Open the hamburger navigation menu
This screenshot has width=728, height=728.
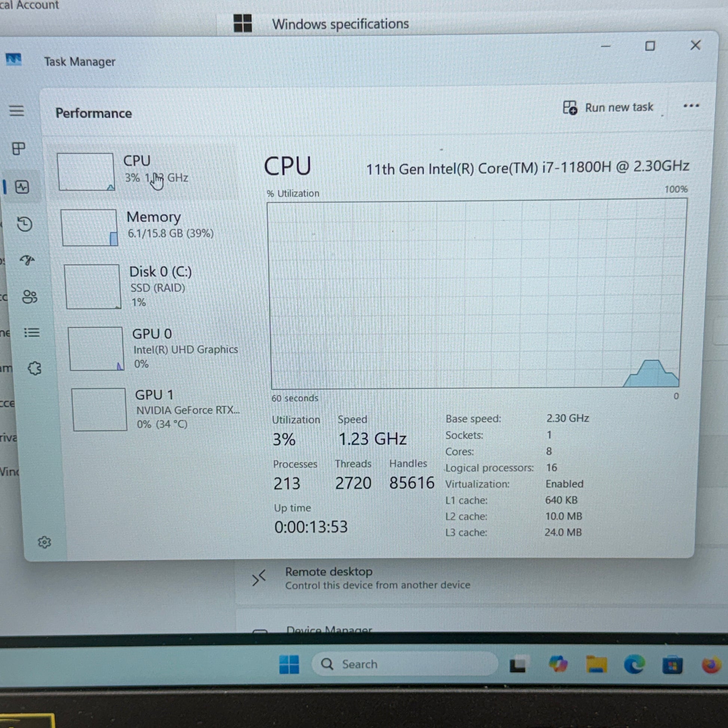pyautogui.click(x=16, y=111)
